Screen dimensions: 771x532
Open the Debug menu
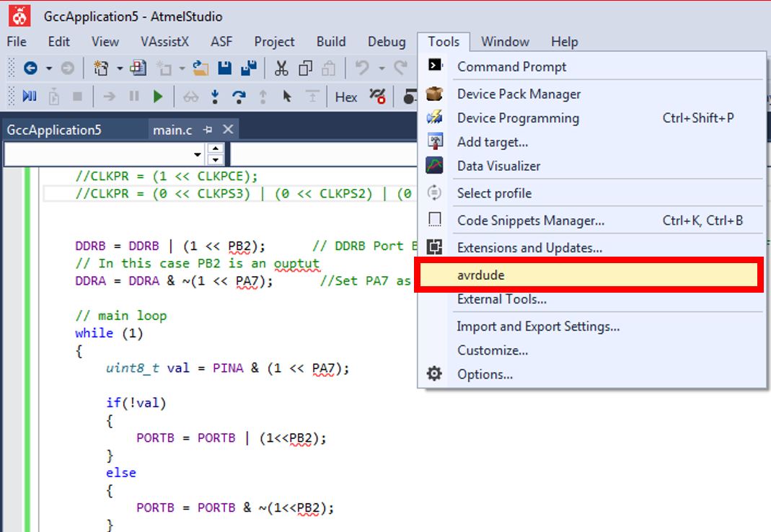387,42
